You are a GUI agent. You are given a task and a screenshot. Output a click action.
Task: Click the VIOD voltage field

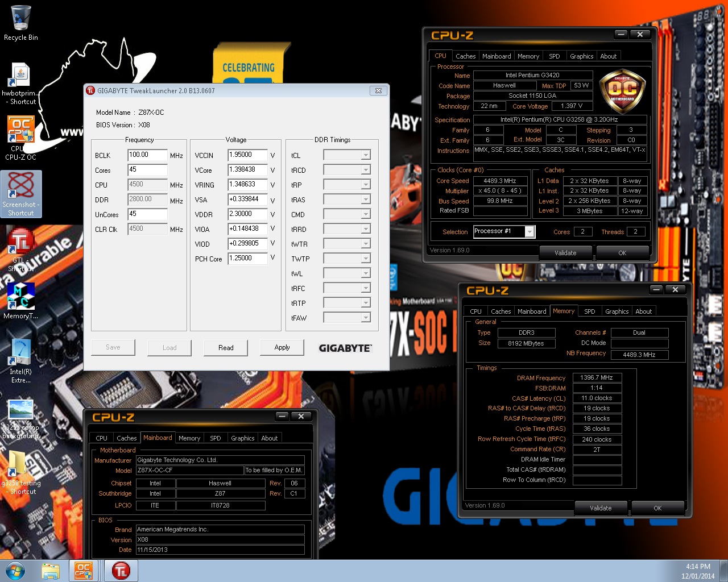[247, 244]
